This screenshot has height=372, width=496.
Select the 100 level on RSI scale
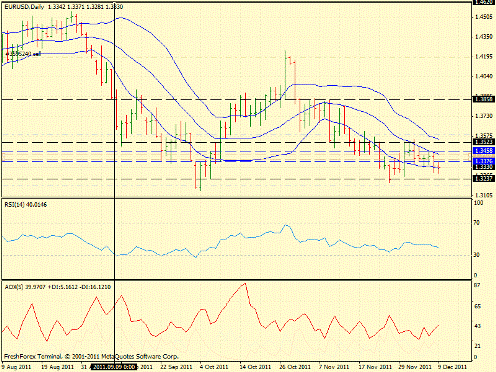coord(478,203)
